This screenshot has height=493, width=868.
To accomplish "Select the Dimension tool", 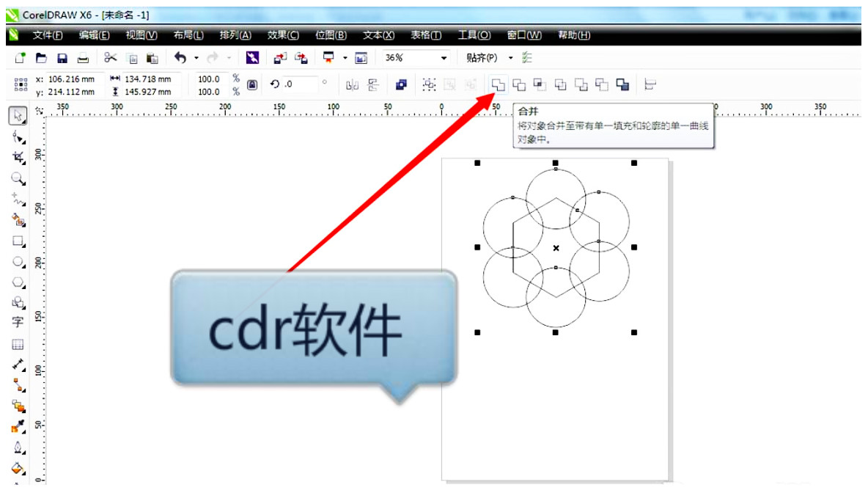I will [x=18, y=365].
